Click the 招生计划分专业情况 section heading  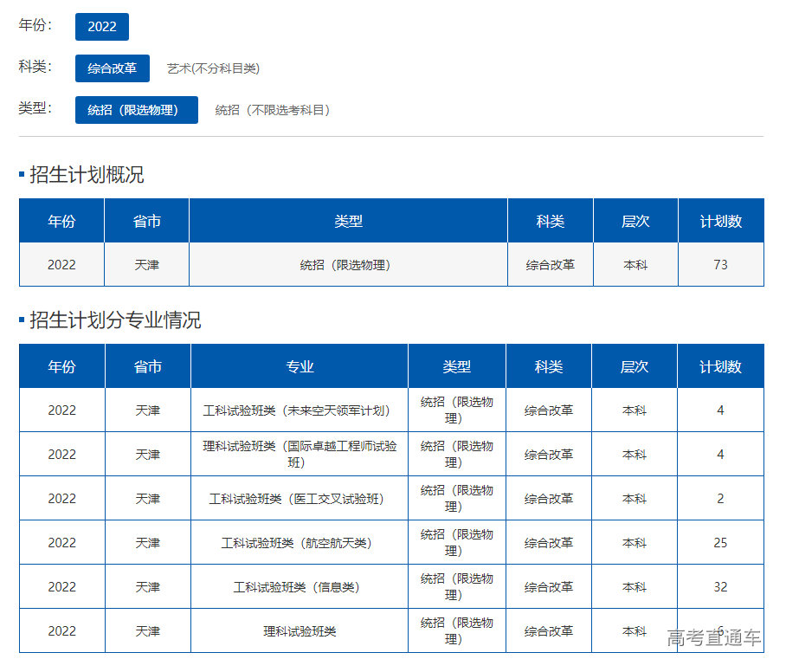pyautogui.click(x=115, y=320)
